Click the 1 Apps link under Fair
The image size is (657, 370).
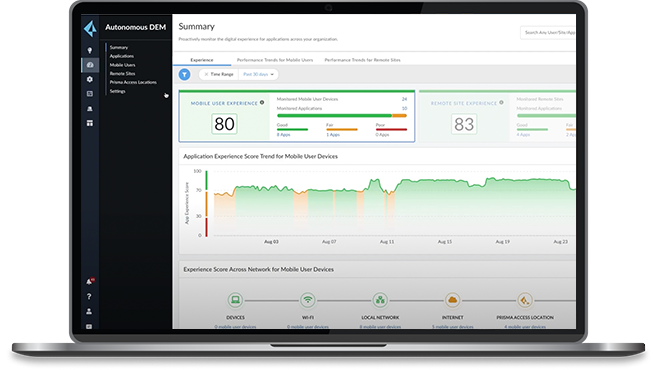coord(333,135)
